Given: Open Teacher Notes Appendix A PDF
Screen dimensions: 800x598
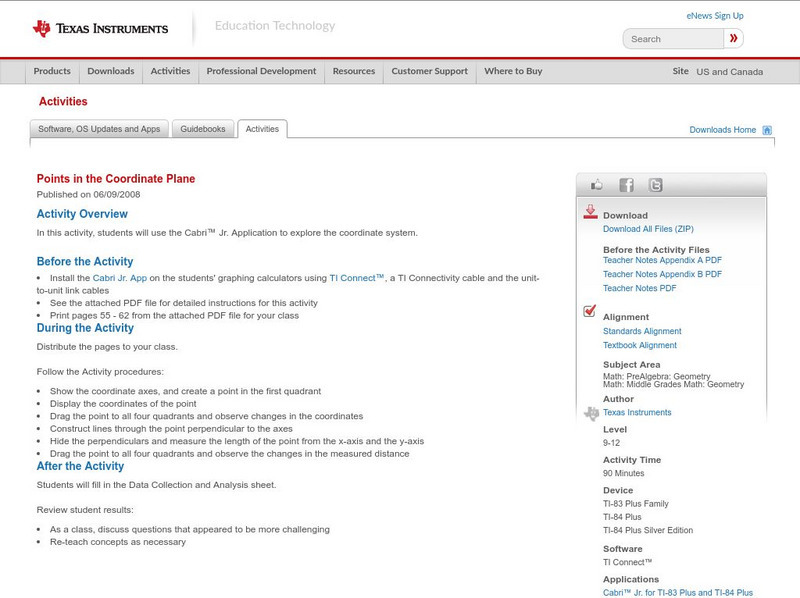Looking at the screenshot, I should (662, 260).
